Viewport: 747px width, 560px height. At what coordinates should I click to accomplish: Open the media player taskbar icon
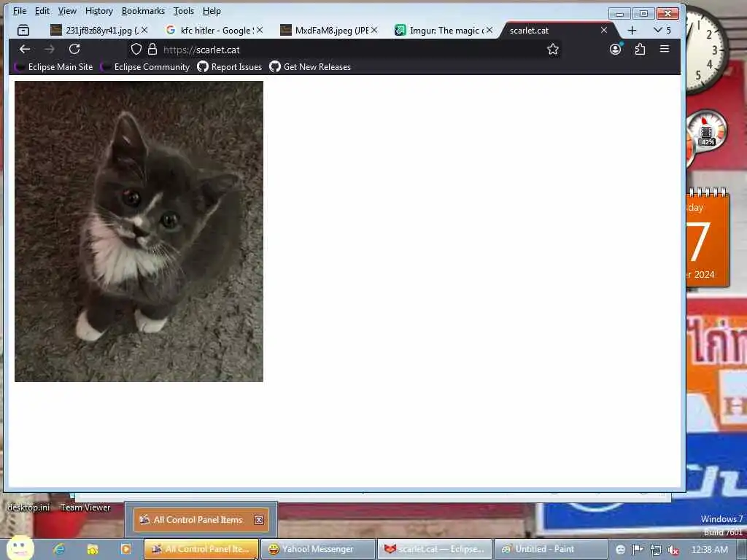pos(125,549)
